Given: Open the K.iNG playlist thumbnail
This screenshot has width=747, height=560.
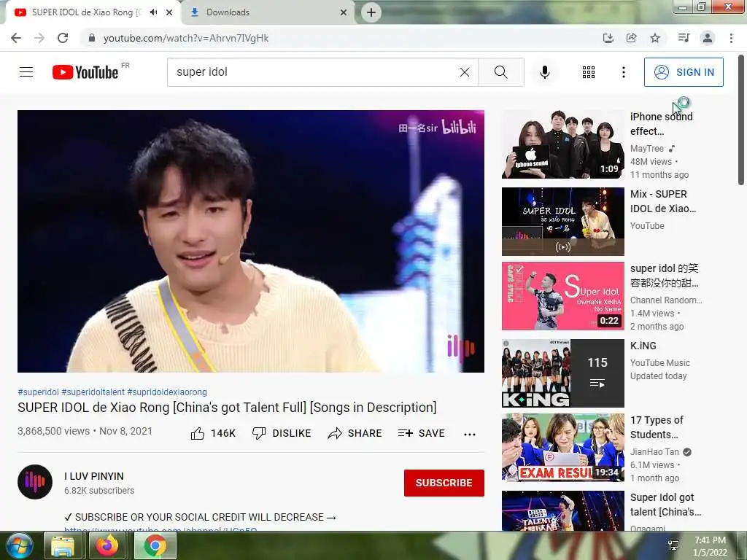Looking at the screenshot, I should tap(562, 373).
